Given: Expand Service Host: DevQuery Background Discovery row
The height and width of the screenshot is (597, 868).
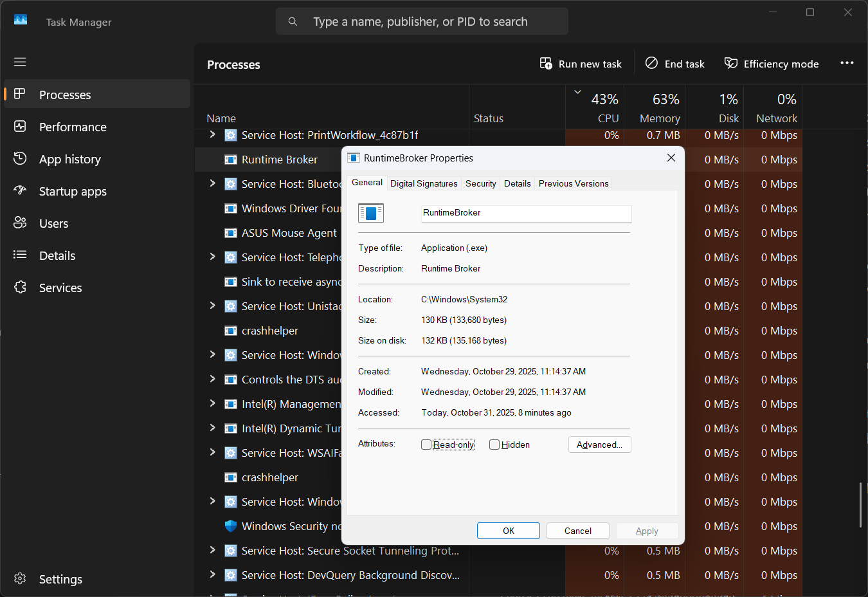Looking at the screenshot, I should (x=213, y=574).
